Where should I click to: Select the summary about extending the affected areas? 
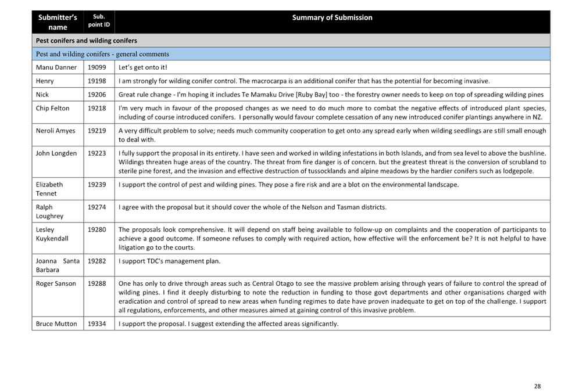(x=228, y=324)
